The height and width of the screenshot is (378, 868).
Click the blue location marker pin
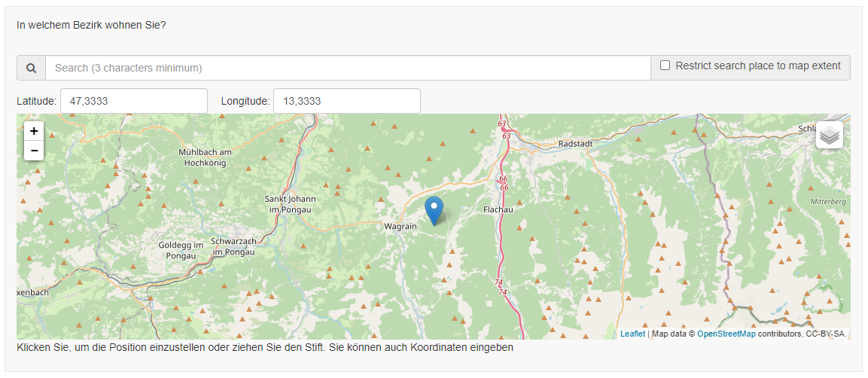click(x=434, y=210)
